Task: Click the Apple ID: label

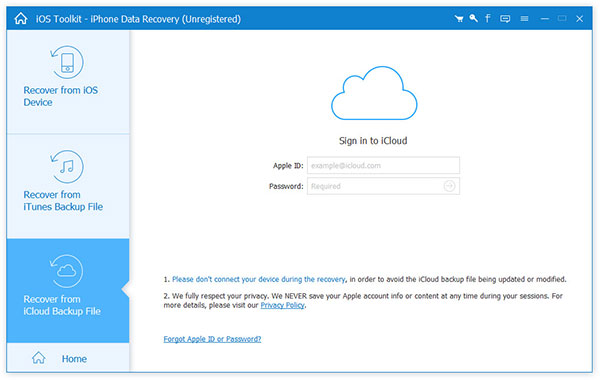Action: point(288,166)
